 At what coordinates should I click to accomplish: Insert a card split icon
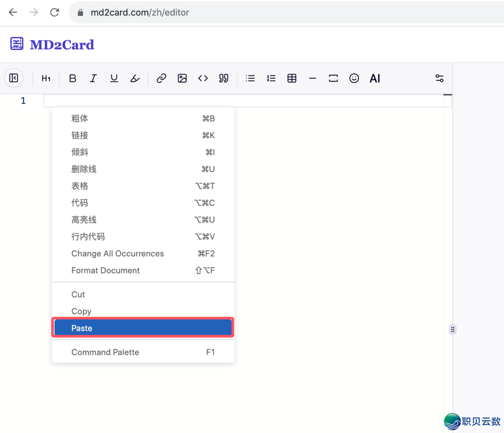(x=333, y=78)
